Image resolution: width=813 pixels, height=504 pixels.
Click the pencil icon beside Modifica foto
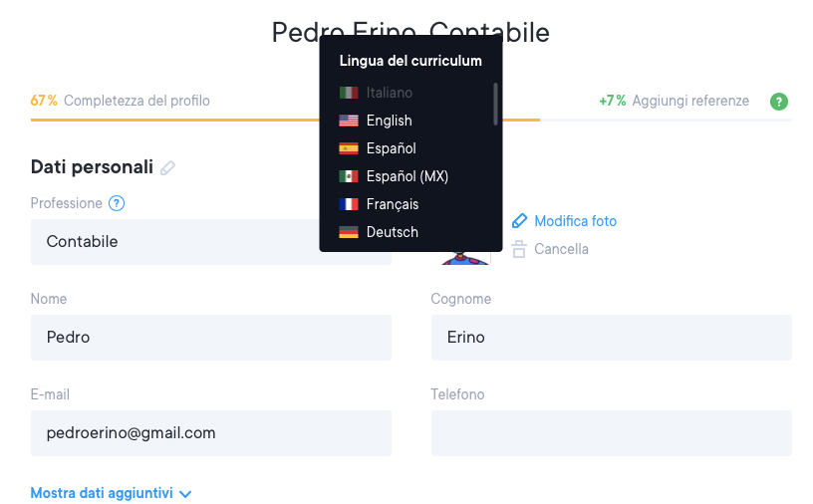519,221
